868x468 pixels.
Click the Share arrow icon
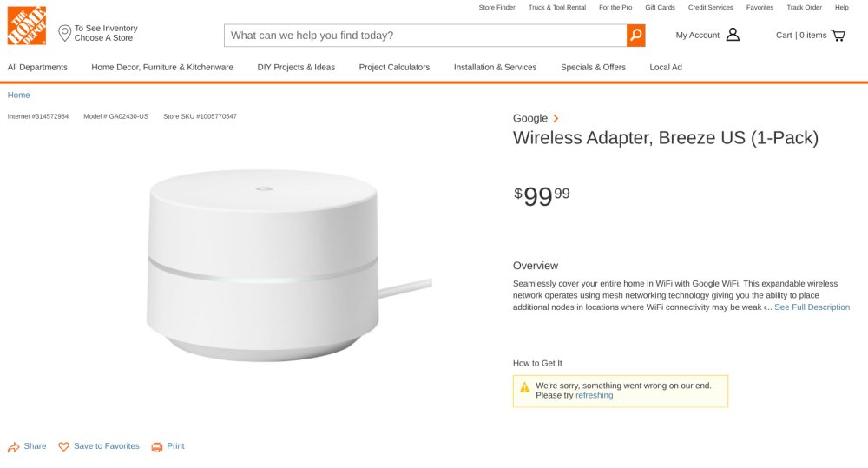coord(14,447)
